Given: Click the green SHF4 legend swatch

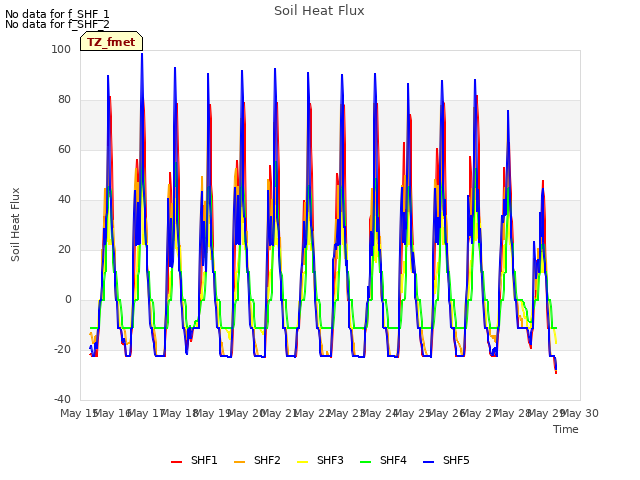Looking at the screenshot, I should pyautogui.click(x=366, y=462).
